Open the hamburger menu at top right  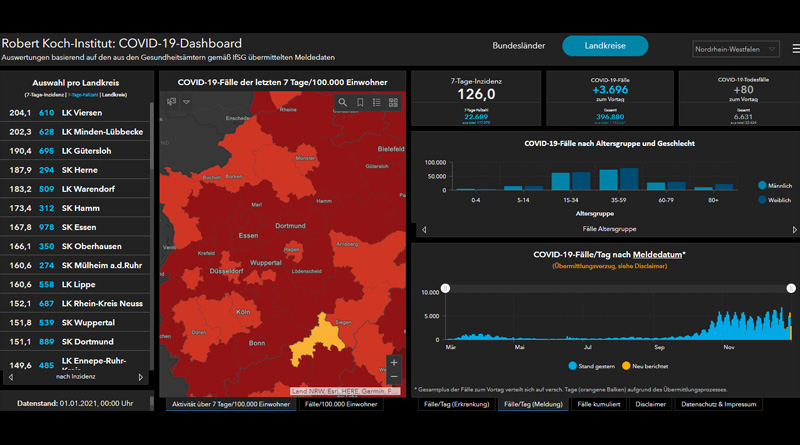tap(796, 49)
